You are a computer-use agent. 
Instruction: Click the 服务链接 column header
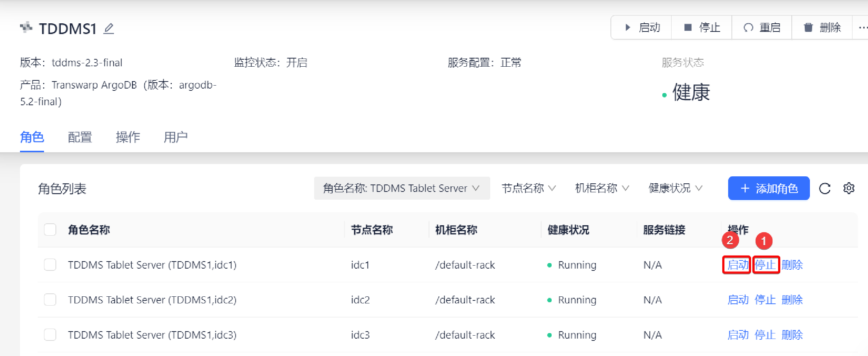point(664,230)
